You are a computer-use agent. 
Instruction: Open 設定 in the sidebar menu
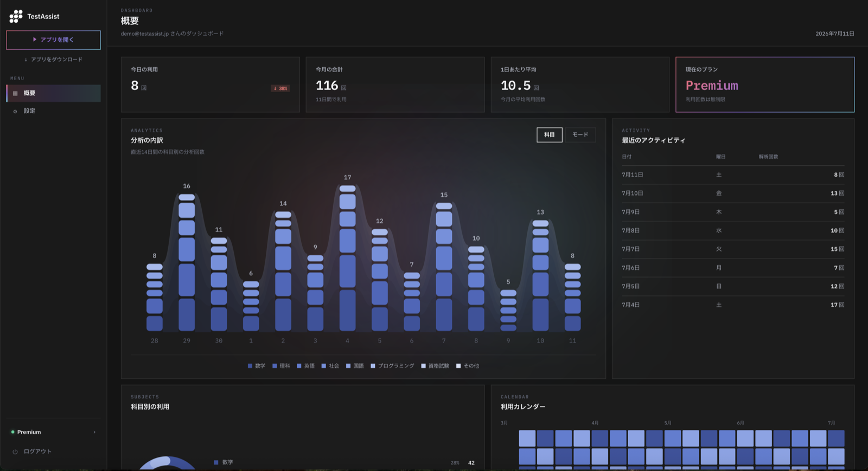[53, 111]
